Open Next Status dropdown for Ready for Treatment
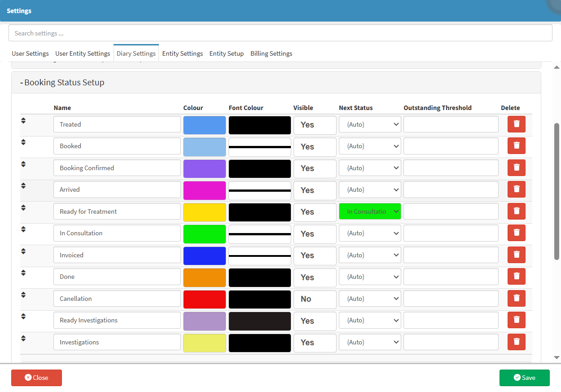This screenshot has height=392, width=561. coord(370,211)
